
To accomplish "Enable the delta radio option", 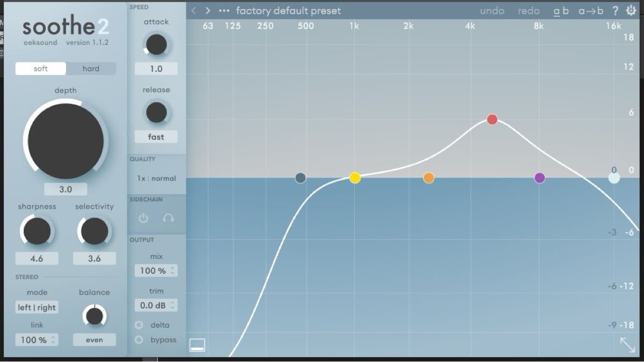I will [x=139, y=325].
